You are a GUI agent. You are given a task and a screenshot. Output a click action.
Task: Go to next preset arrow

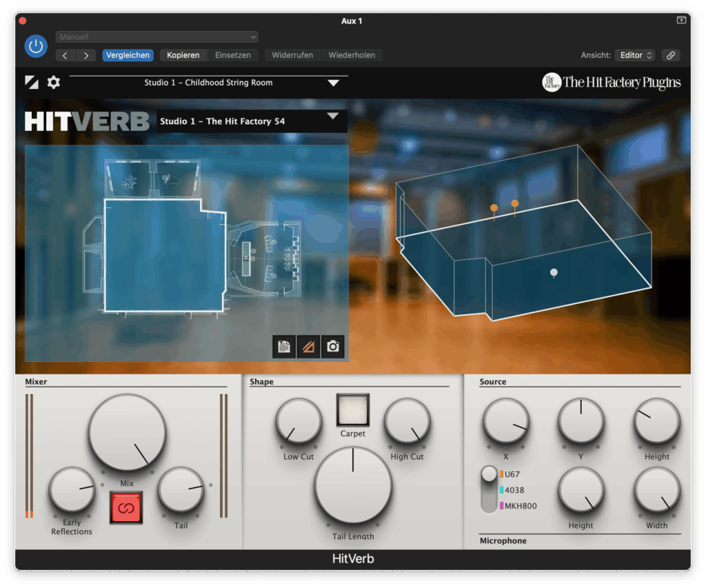[86, 55]
